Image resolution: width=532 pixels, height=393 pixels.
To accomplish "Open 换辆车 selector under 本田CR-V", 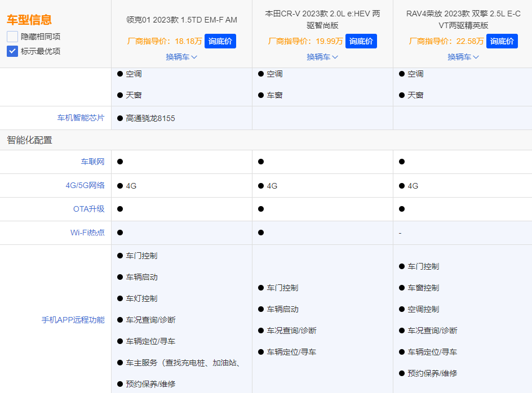I will coord(322,57).
